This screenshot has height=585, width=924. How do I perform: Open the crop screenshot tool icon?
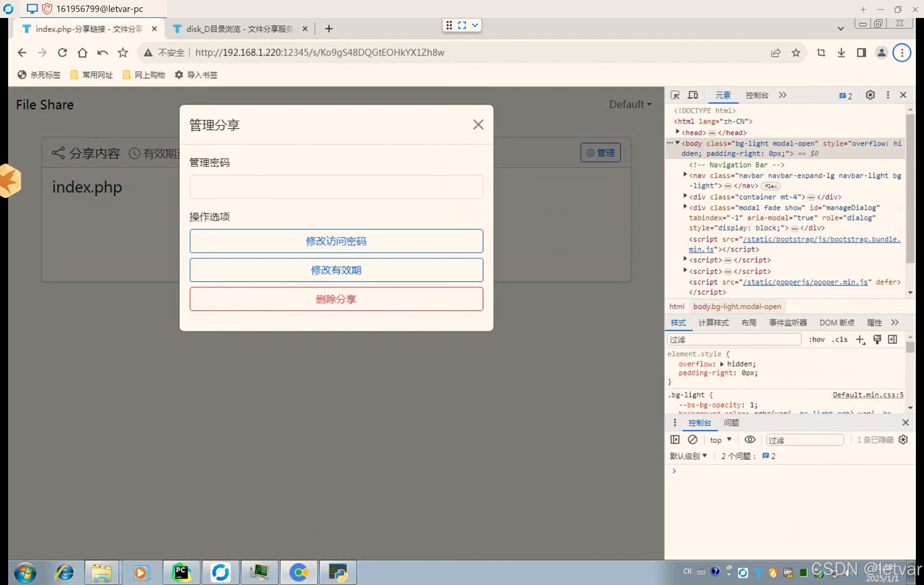pyautogui.click(x=821, y=53)
